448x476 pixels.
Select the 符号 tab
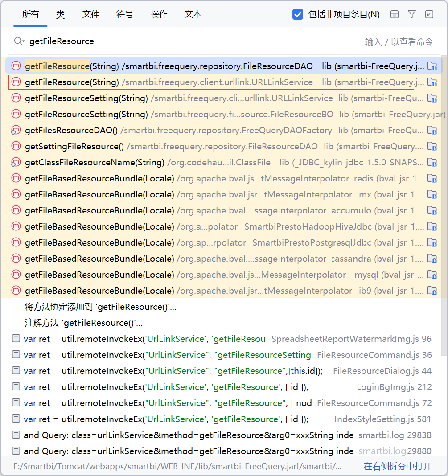point(125,14)
